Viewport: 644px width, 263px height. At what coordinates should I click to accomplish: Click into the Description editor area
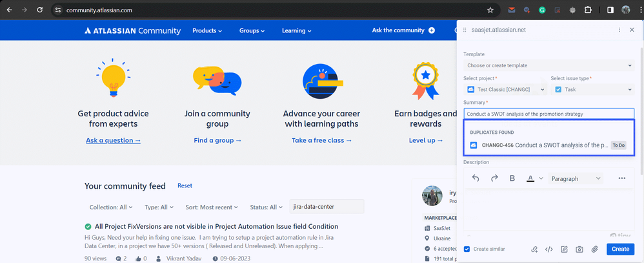549,210
